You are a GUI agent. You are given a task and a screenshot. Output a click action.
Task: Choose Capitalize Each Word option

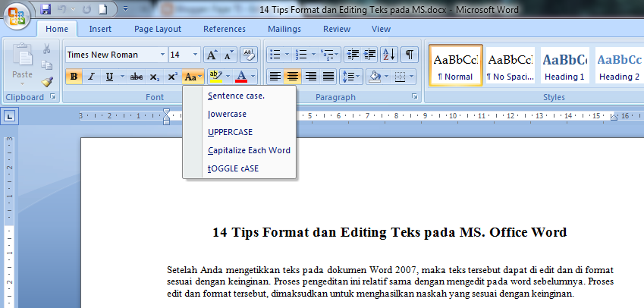point(240,150)
